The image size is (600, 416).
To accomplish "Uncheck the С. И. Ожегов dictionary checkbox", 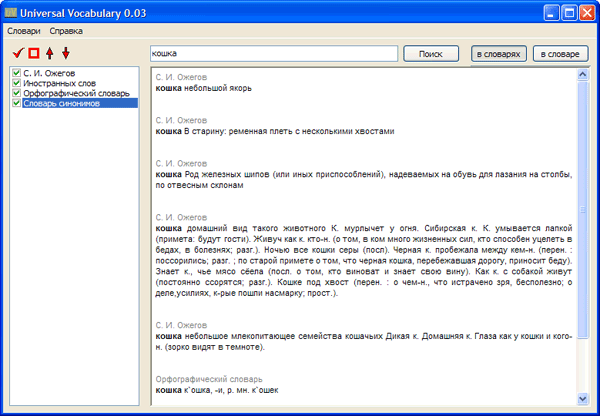I will tap(16, 73).
